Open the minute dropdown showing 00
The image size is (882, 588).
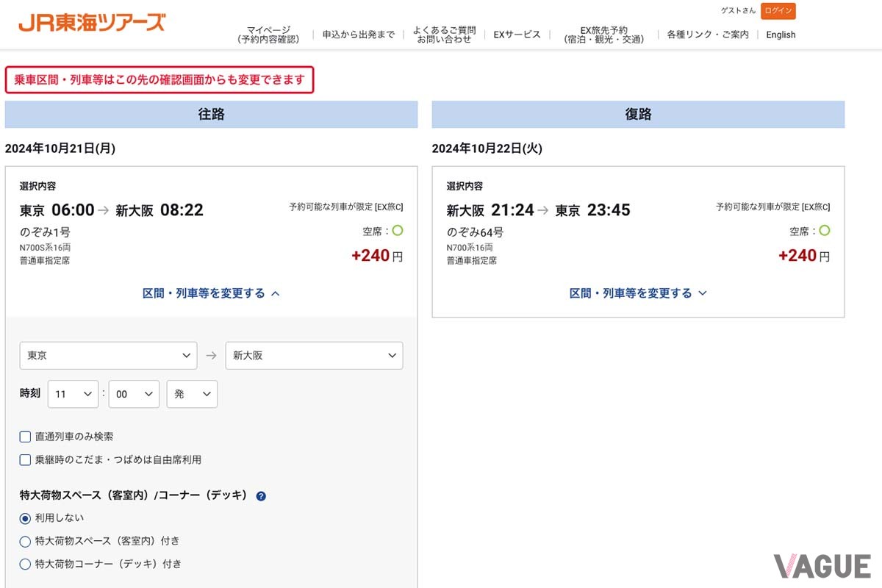pos(134,394)
